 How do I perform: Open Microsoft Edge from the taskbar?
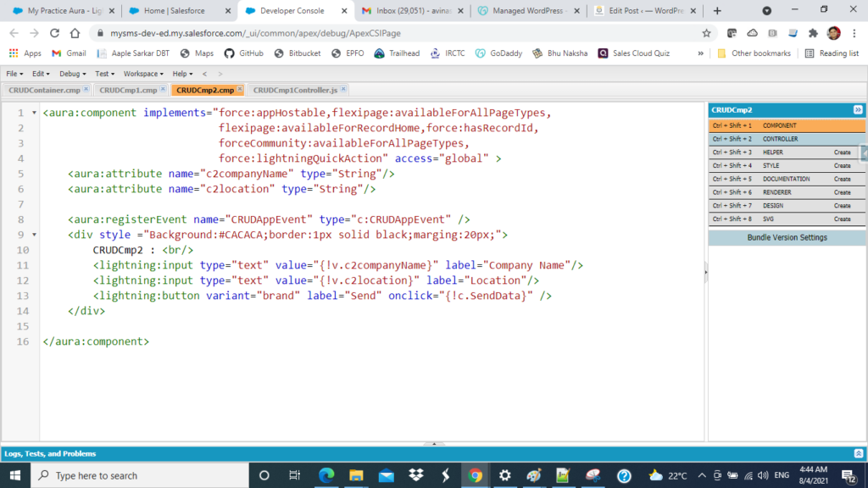point(326,475)
